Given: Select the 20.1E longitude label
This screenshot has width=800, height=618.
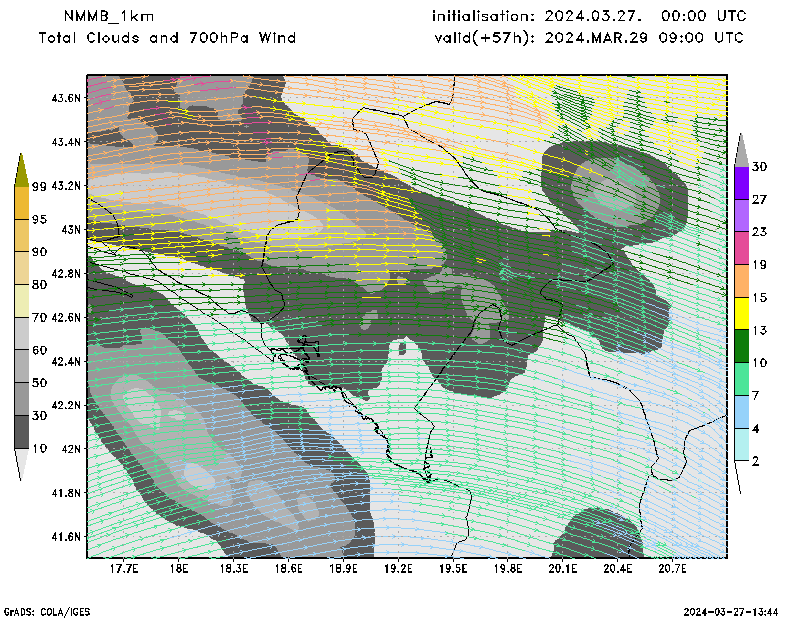Looking at the screenshot, I should tap(563, 568).
